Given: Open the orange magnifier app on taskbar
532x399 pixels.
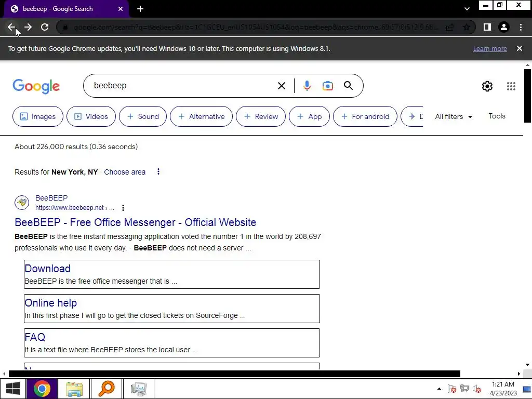Looking at the screenshot, I should click(x=106, y=389).
